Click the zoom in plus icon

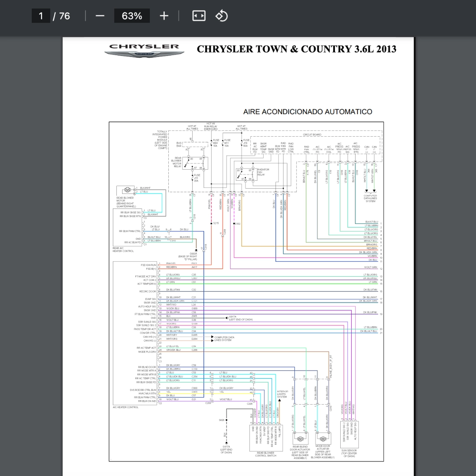point(164,16)
